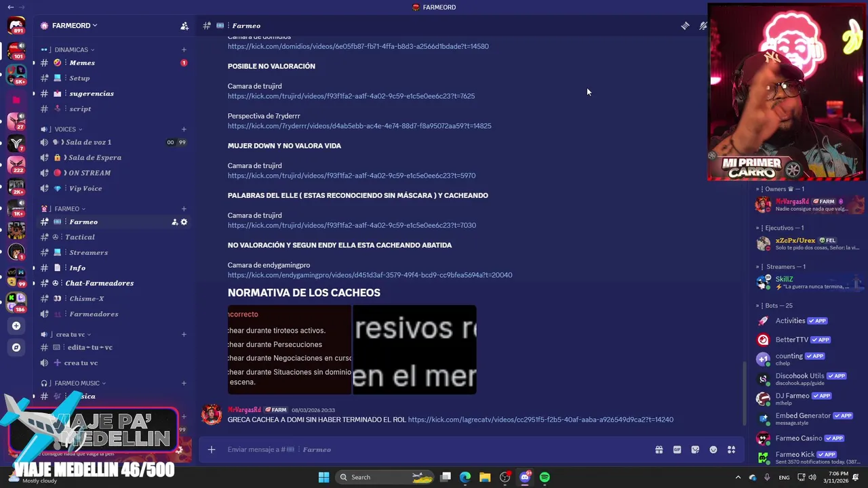Open the Chat-Farmeadores channel
The height and width of the screenshot is (488, 868).
click(114, 283)
